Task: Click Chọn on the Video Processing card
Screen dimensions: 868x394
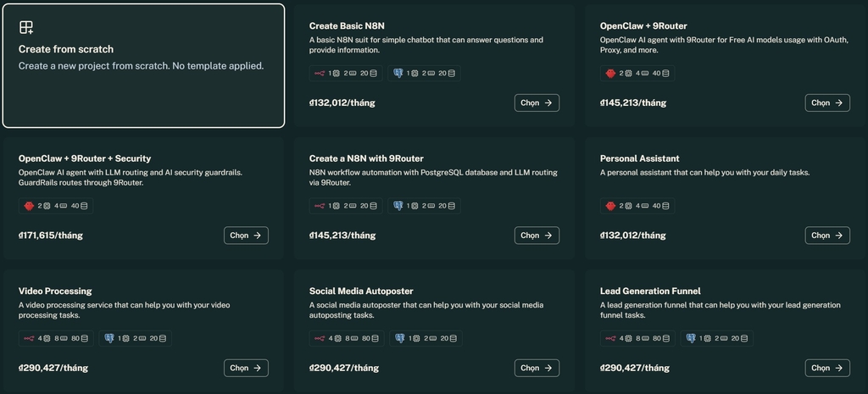Action: [246, 368]
